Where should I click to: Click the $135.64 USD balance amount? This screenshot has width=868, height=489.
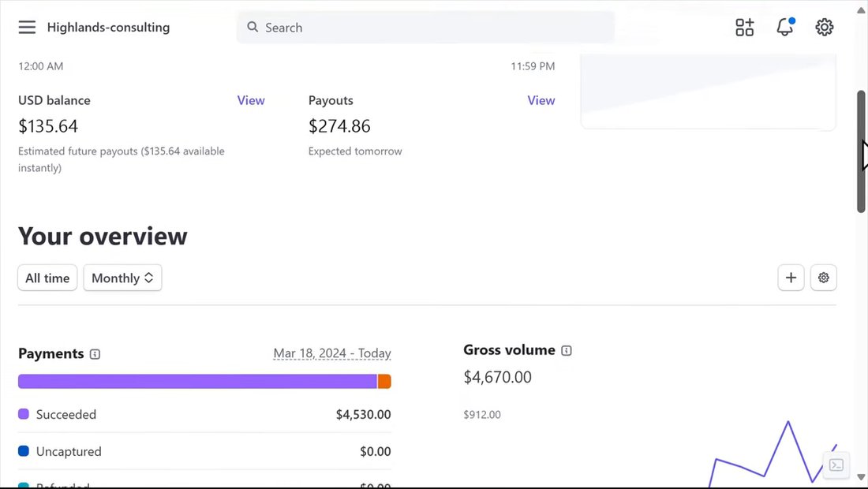tap(48, 126)
